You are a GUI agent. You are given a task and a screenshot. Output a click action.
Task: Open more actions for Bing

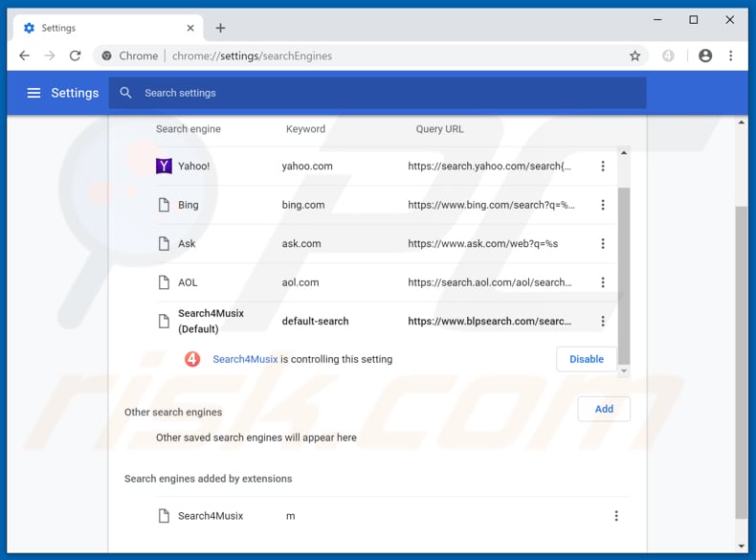tap(603, 205)
